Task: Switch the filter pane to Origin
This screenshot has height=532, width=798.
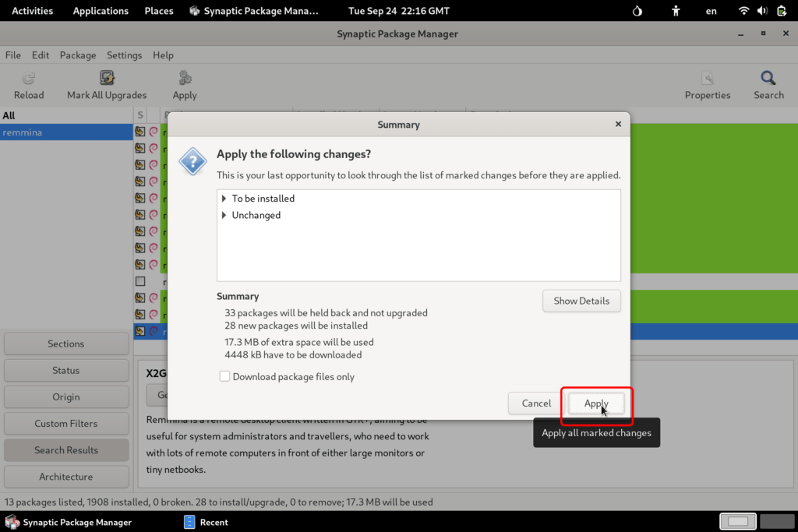Action: (66, 396)
